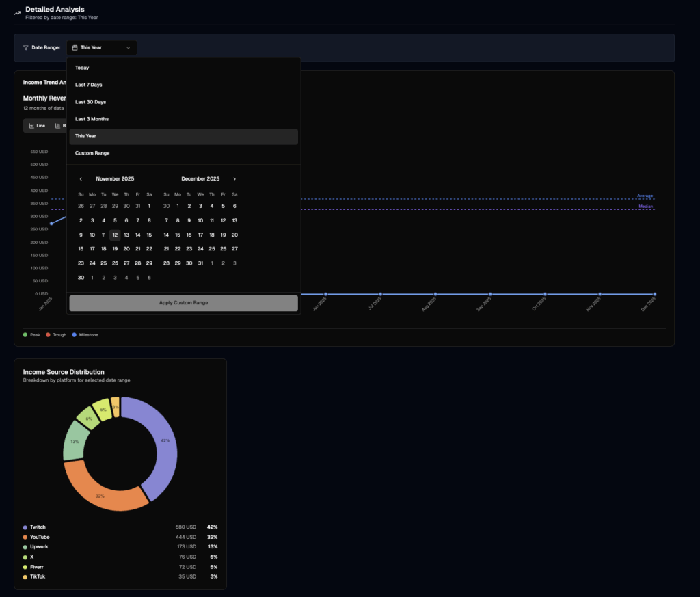
Task: Toggle the Peak legend marker
Action: pos(24,335)
